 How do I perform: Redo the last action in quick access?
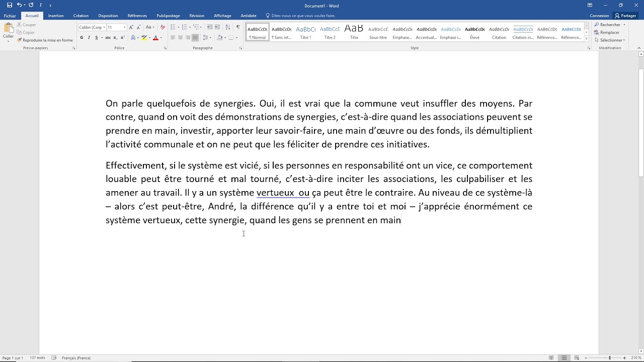(x=31, y=5)
